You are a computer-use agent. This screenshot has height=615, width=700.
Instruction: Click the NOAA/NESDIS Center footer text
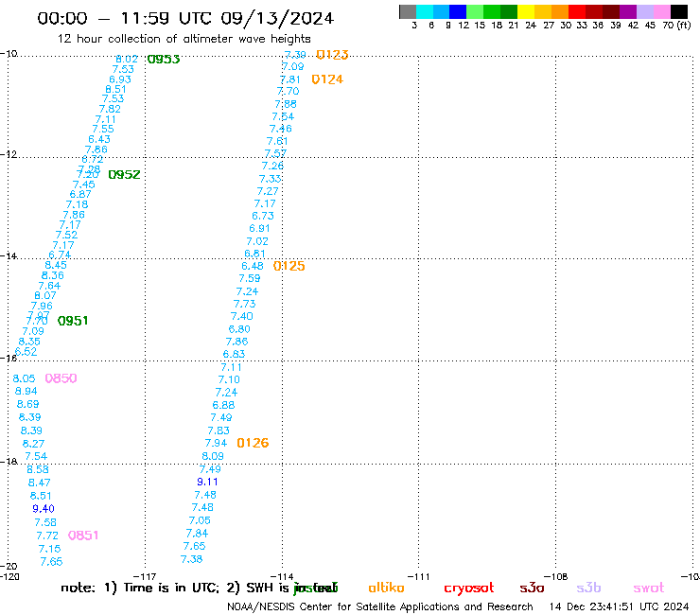click(x=380, y=607)
